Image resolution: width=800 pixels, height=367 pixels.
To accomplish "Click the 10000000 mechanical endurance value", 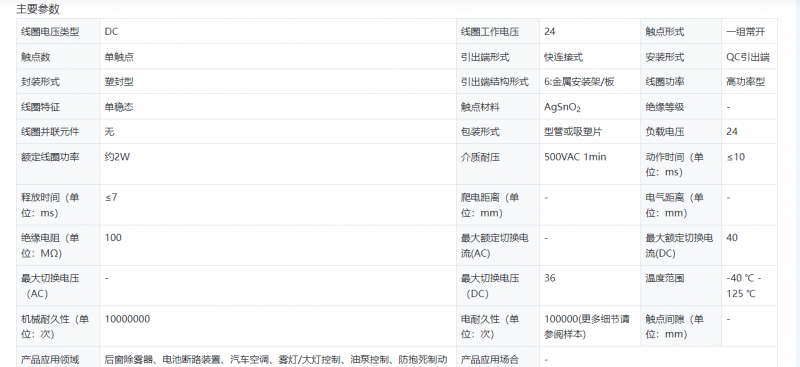I will tap(128, 319).
